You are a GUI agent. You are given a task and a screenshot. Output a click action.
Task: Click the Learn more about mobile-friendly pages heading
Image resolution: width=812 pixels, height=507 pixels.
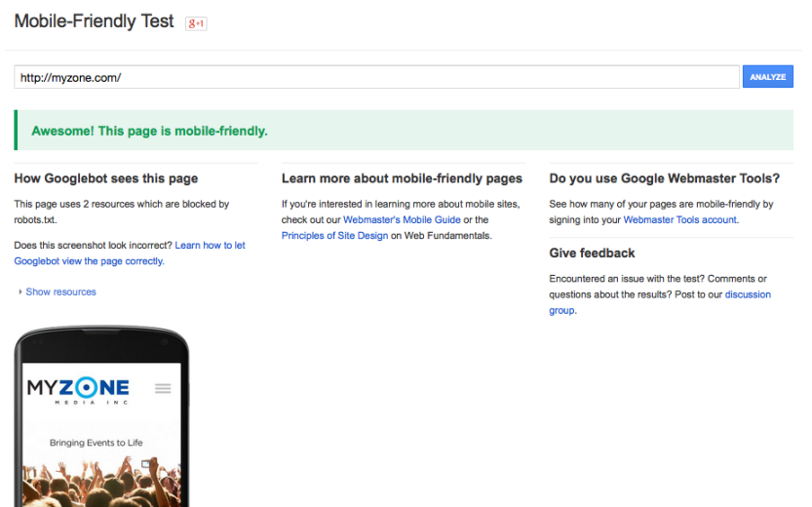click(x=402, y=178)
